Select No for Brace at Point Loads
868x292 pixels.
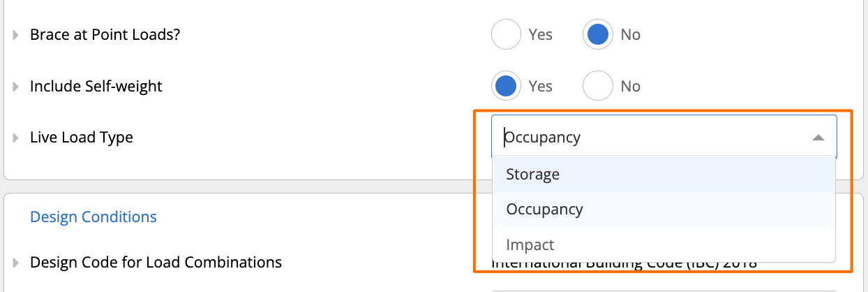[x=597, y=35]
